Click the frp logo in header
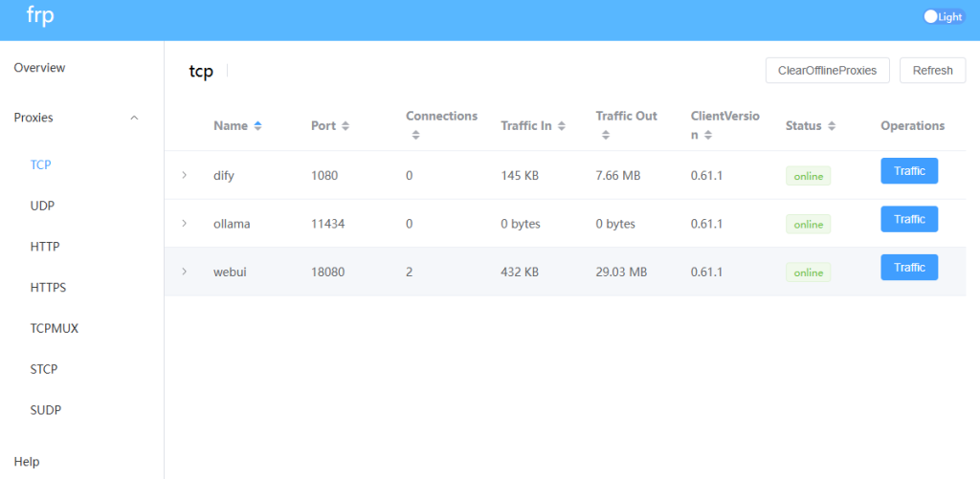This screenshot has width=980, height=479. pyautogui.click(x=40, y=15)
